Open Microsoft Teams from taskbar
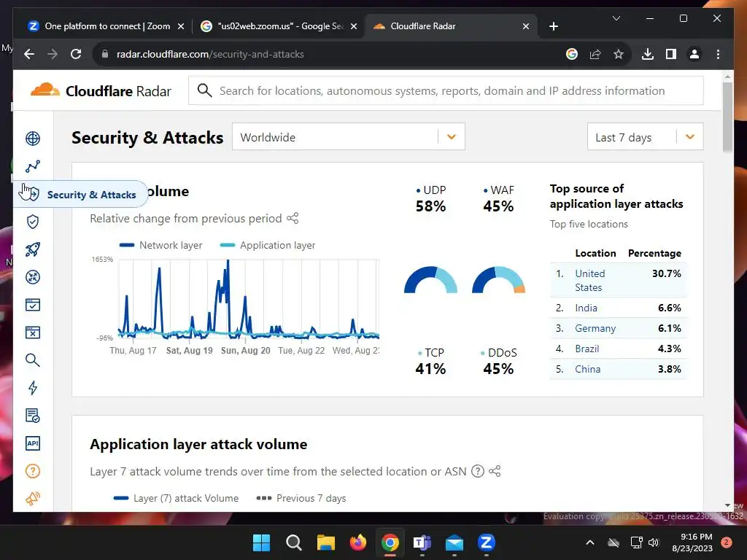This screenshot has width=747, height=560. (422, 542)
